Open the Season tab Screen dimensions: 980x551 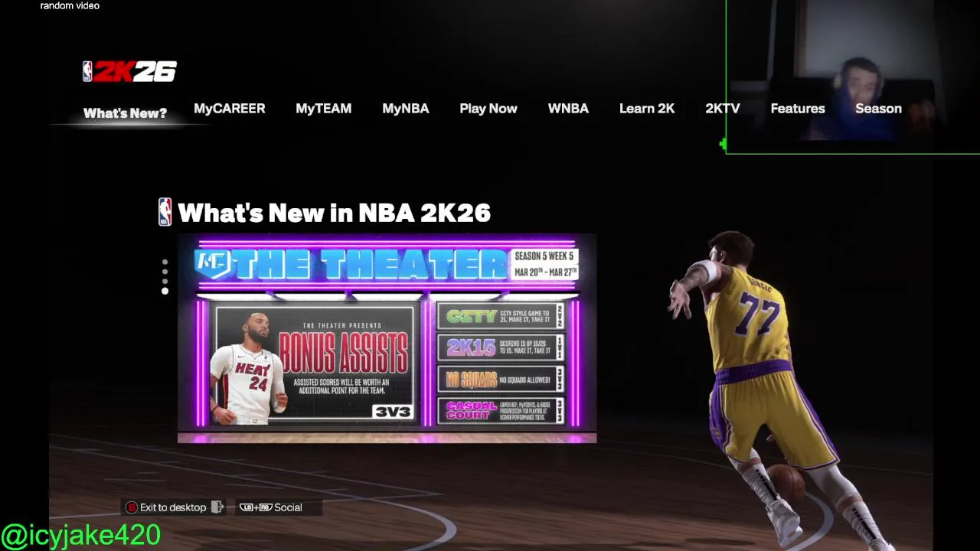pos(878,109)
